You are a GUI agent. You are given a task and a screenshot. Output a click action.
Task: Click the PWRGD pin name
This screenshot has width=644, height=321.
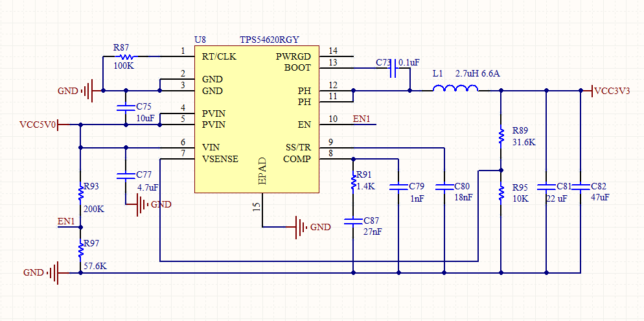click(293, 56)
